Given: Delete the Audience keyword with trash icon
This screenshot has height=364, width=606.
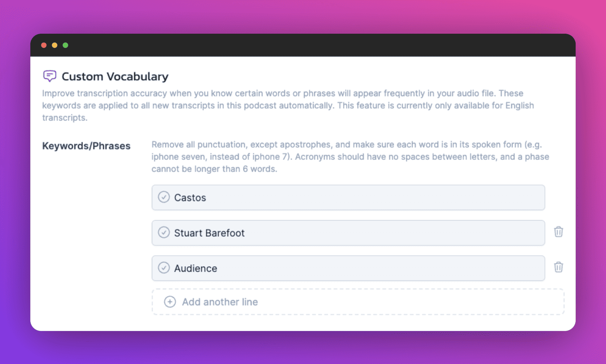Looking at the screenshot, I should click(558, 267).
